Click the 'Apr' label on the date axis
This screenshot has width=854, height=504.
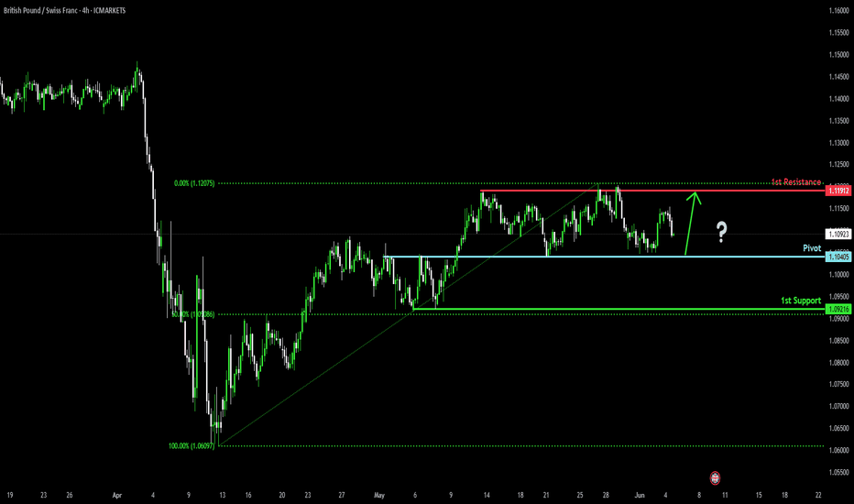(116, 495)
